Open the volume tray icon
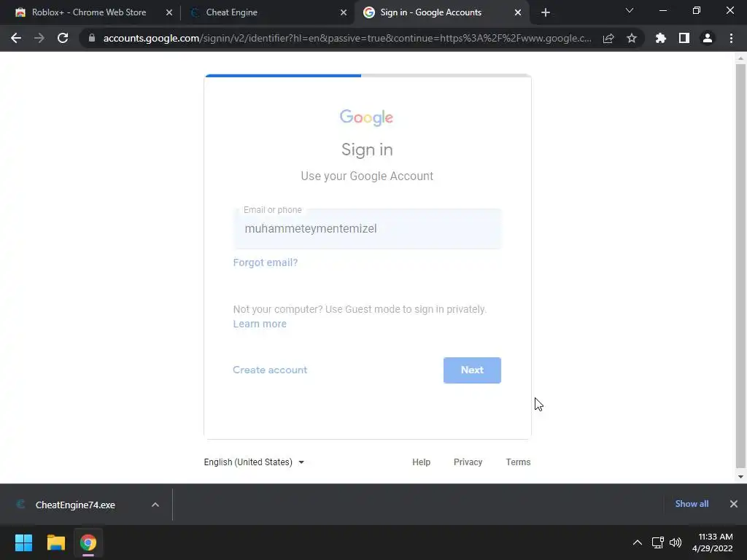747x560 pixels. coord(676,542)
